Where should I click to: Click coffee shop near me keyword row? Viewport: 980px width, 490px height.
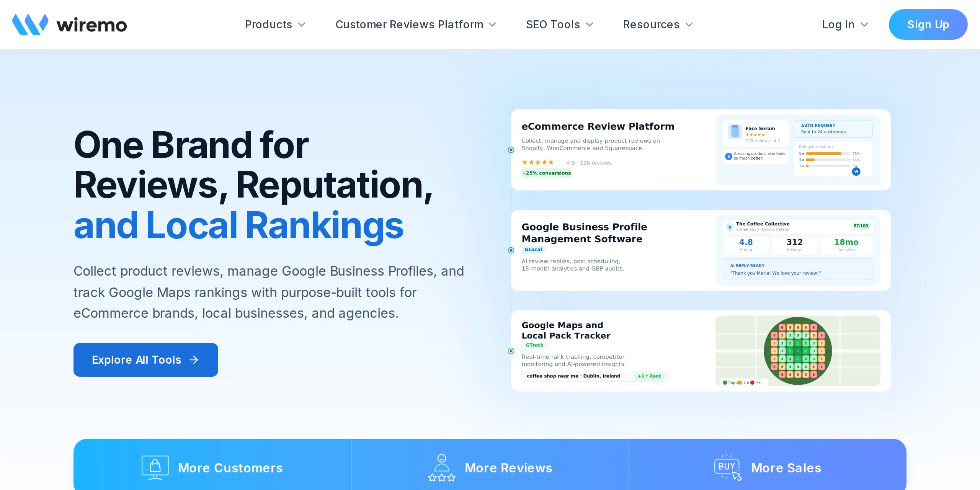(595, 376)
